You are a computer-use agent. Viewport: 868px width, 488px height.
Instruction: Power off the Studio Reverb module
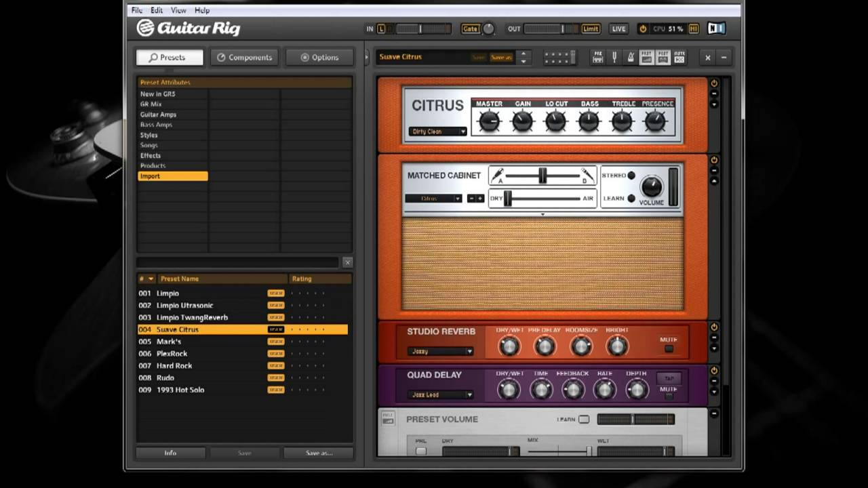714,327
